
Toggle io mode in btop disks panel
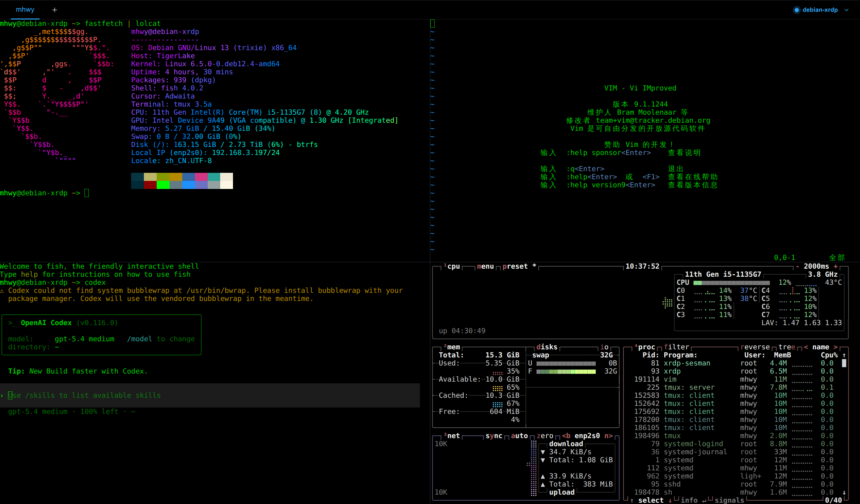click(x=604, y=347)
